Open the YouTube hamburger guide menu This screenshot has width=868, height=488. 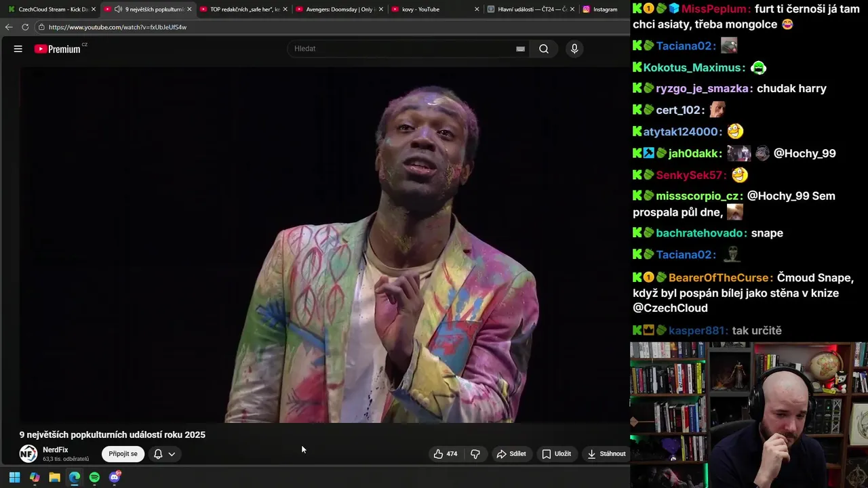(18, 49)
